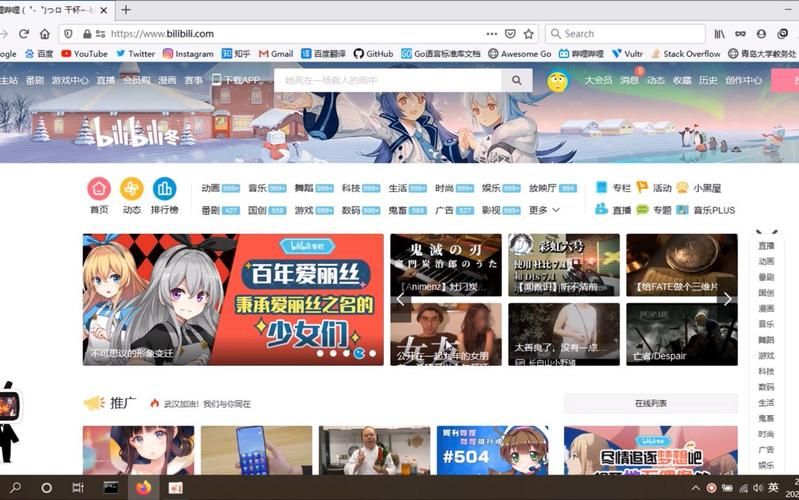Open 漫画 in the header navigation

tap(167, 80)
